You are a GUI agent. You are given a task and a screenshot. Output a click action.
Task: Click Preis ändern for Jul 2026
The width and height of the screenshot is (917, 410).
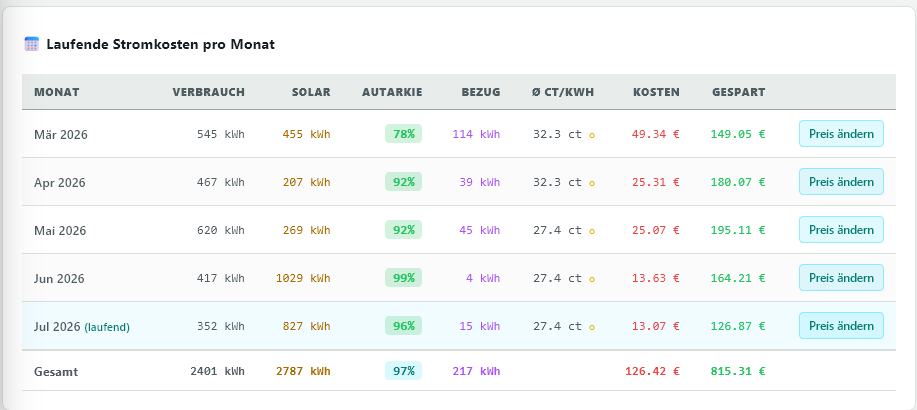(841, 326)
